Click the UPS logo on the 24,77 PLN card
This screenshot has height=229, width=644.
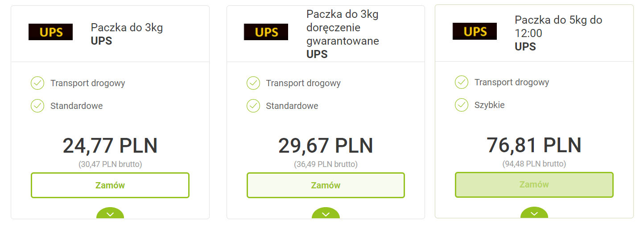(50, 32)
